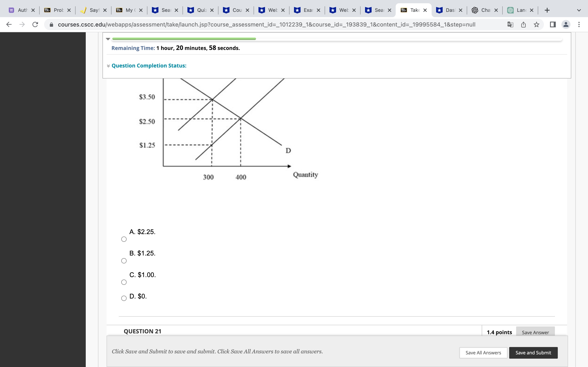Image resolution: width=588 pixels, height=367 pixels.
Task: Open Chrome's three-dot menu
Action: tap(579, 24)
